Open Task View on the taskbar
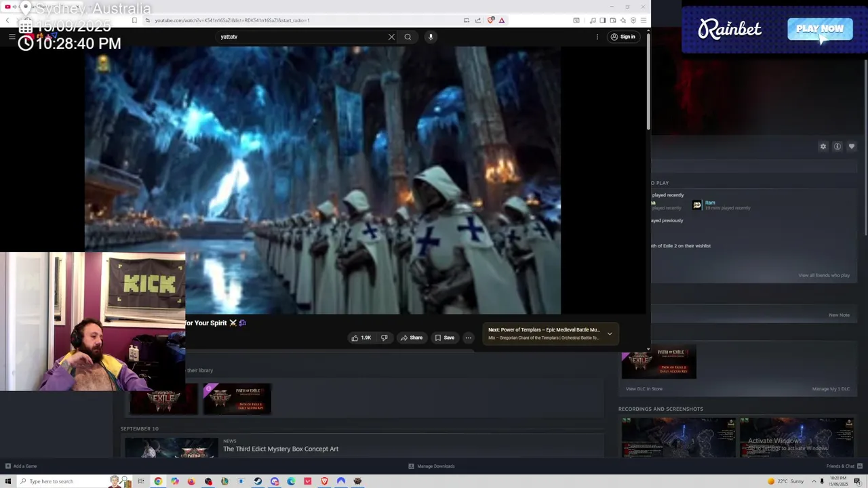The image size is (868, 488). pos(141,481)
